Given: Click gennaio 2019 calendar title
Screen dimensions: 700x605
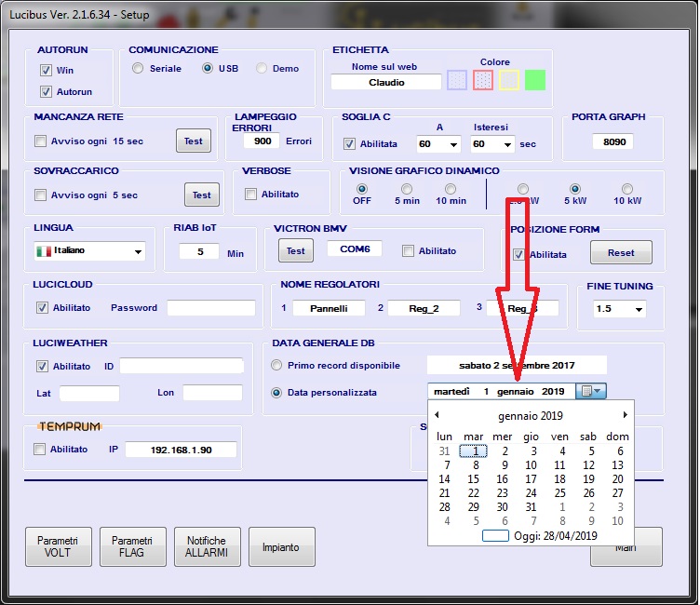Looking at the screenshot, I should coord(531,416).
